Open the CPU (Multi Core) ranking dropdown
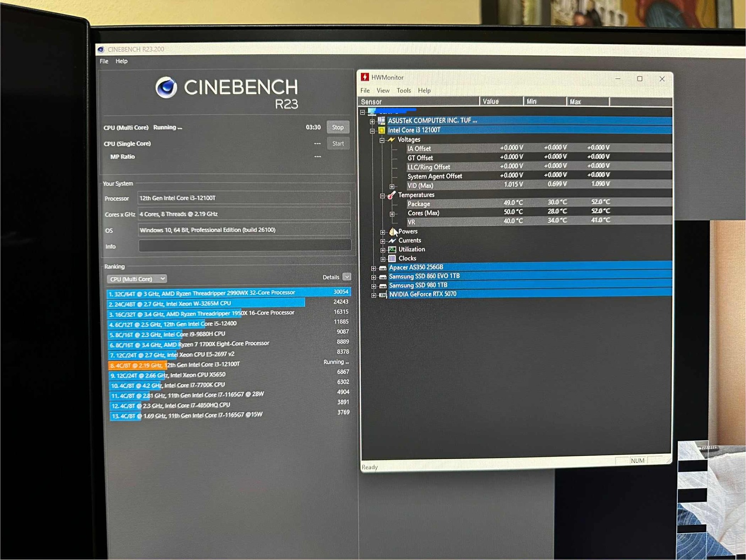Viewport: 746px width, 560px height. point(137,279)
